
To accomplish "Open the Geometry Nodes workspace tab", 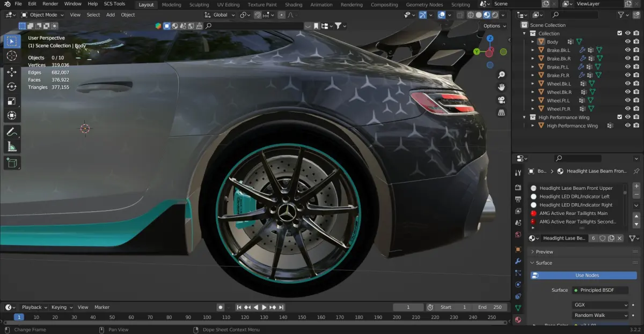I will click(425, 4).
